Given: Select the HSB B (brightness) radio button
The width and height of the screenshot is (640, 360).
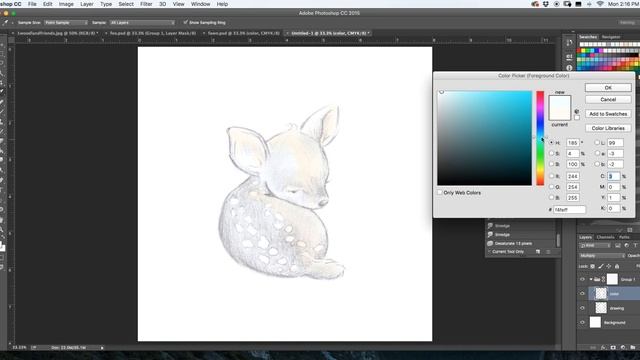Looking at the screenshot, I should tap(552, 164).
